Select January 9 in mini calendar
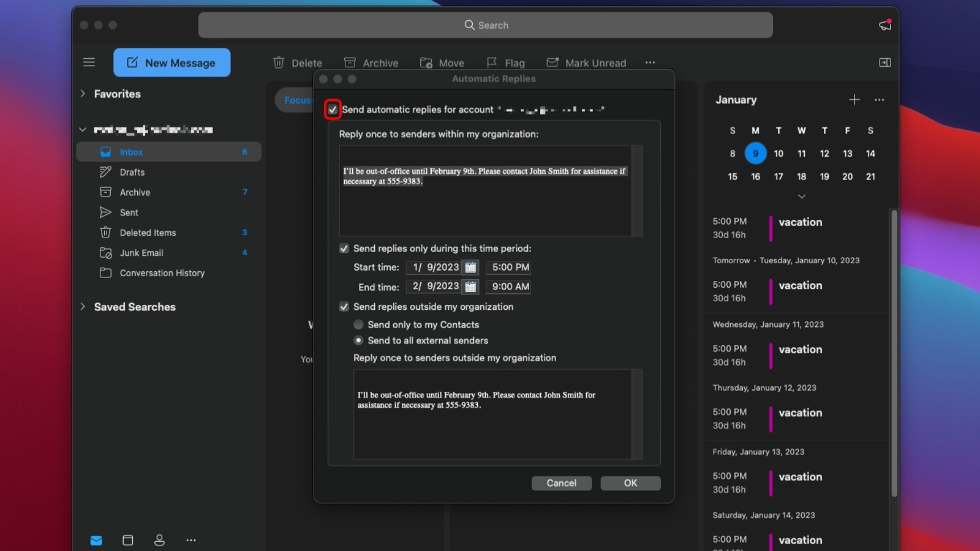980x551 pixels. pyautogui.click(x=755, y=154)
